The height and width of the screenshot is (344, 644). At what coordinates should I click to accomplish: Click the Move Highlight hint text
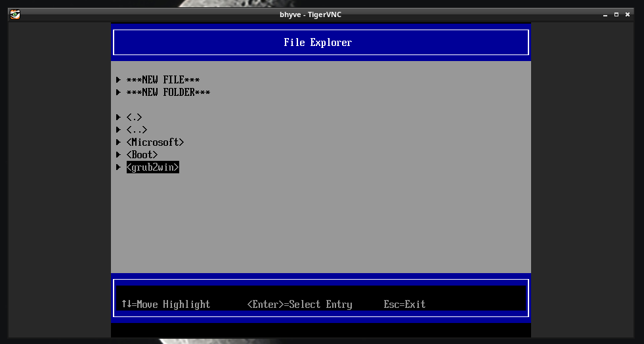tap(165, 305)
